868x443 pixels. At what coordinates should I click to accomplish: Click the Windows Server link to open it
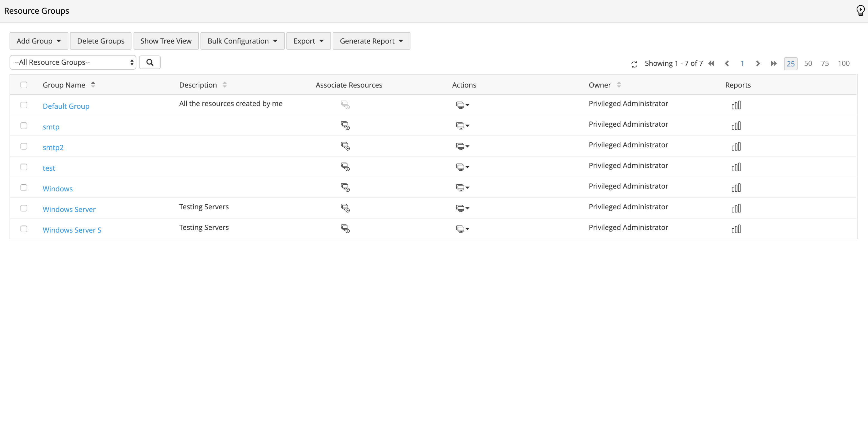point(69,209)
